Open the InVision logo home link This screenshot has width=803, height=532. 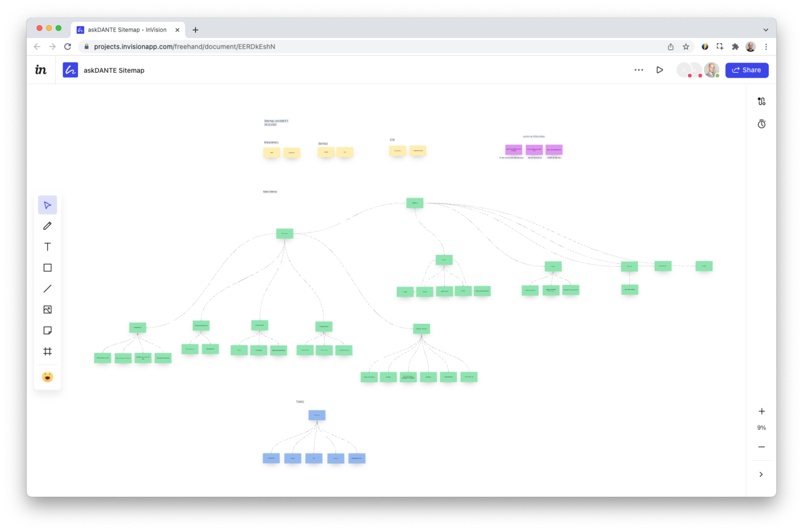(x=41, y=70)
